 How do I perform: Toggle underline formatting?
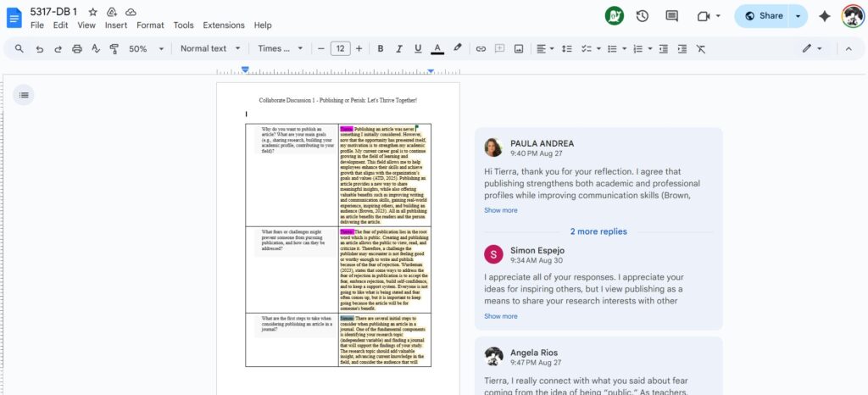point(417,49)
